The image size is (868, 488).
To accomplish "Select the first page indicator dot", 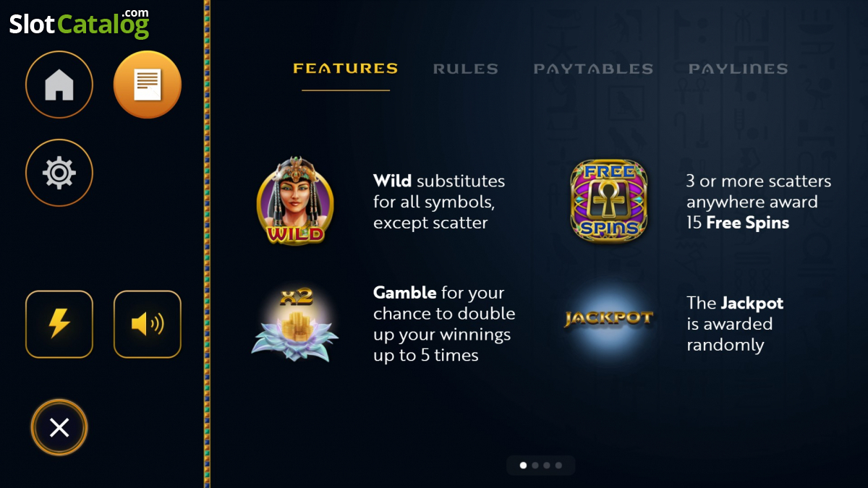I will tap(524, 466).
